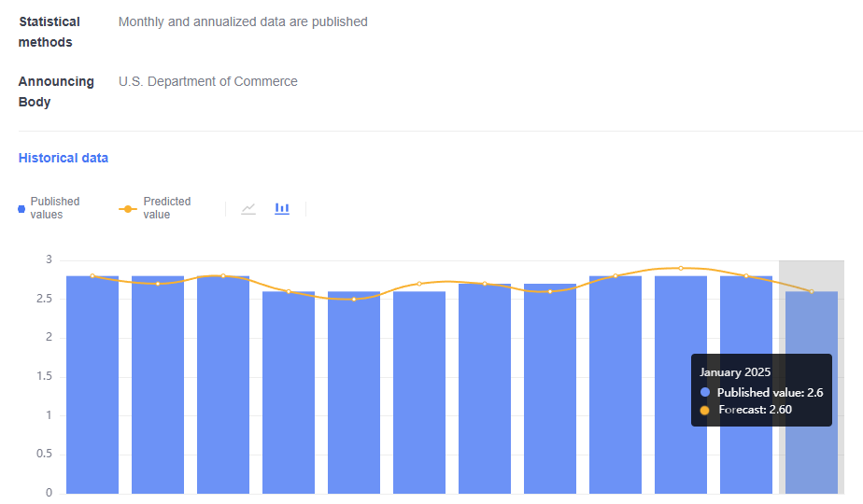Click the first forecast point on the line

pyautogui.click(x=92, y=276)
